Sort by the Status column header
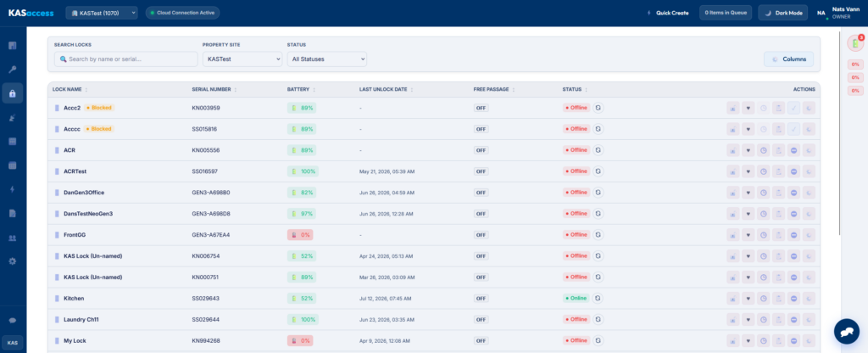 [576, 89]
